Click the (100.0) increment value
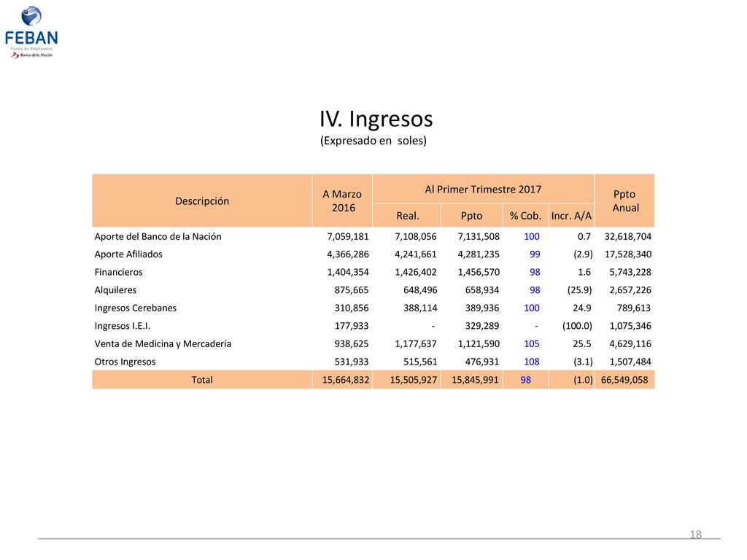This screenshot has width=747, height=560. 577,326
